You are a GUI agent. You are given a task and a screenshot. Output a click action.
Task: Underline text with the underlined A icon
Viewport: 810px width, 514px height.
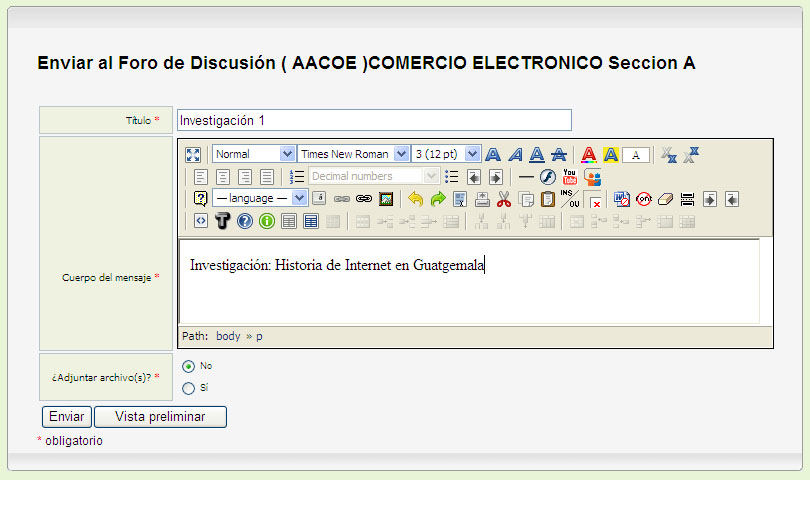pos(537,154)
